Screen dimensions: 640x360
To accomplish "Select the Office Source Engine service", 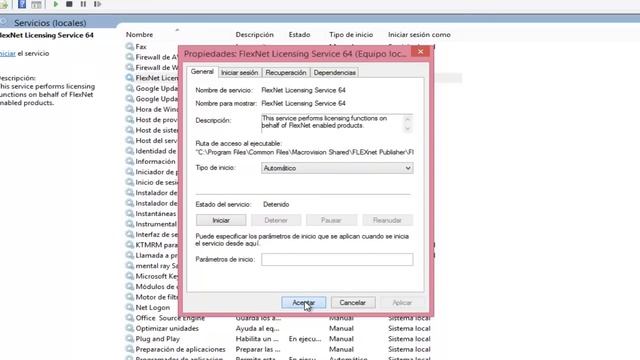I will pyautogui.click(x=170, y=318).
